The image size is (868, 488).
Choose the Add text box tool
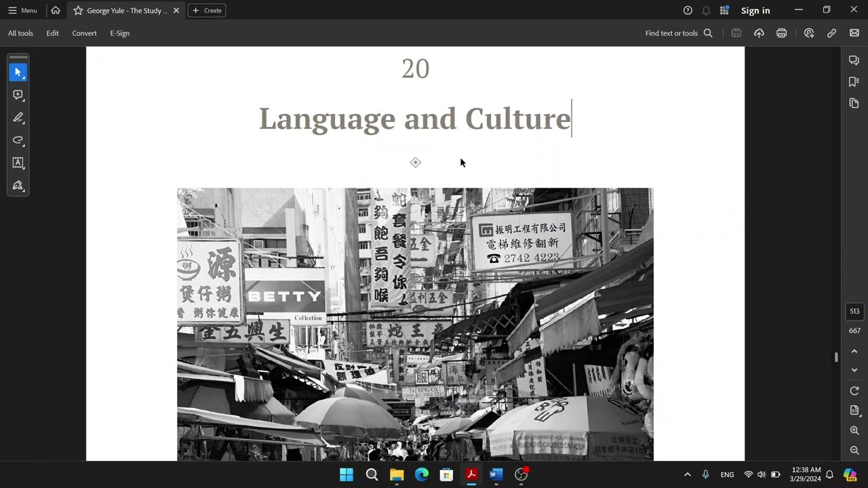pyautogui.click(x=18, y=163)
